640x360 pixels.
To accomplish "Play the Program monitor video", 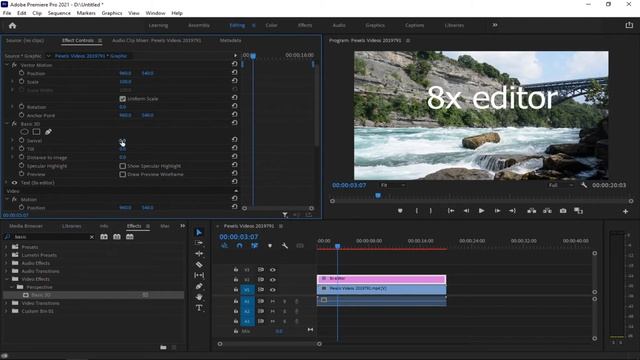I will pyautogui.click(x=482, y=211).
